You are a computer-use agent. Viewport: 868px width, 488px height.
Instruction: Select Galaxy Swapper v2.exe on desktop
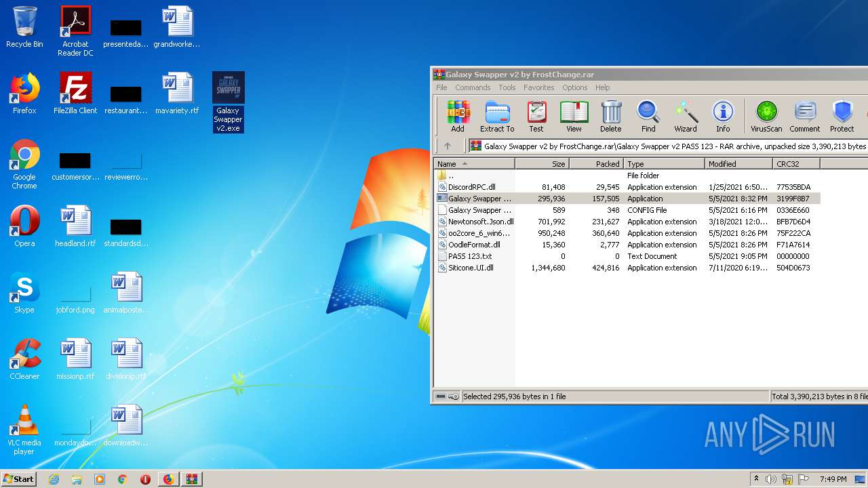pyautogui.click(x=228, y=102)
